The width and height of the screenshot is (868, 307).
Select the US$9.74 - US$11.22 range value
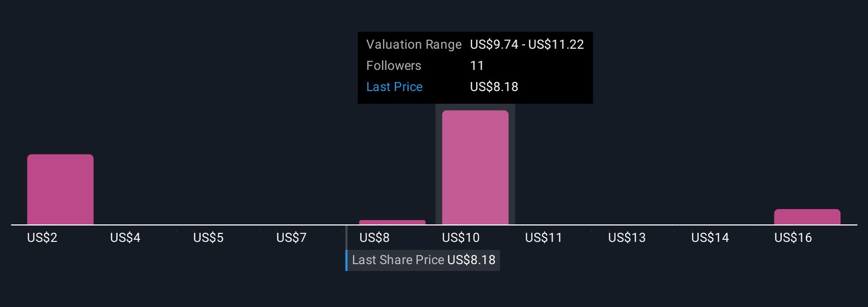pyautogui.click(x=527, y=45)
